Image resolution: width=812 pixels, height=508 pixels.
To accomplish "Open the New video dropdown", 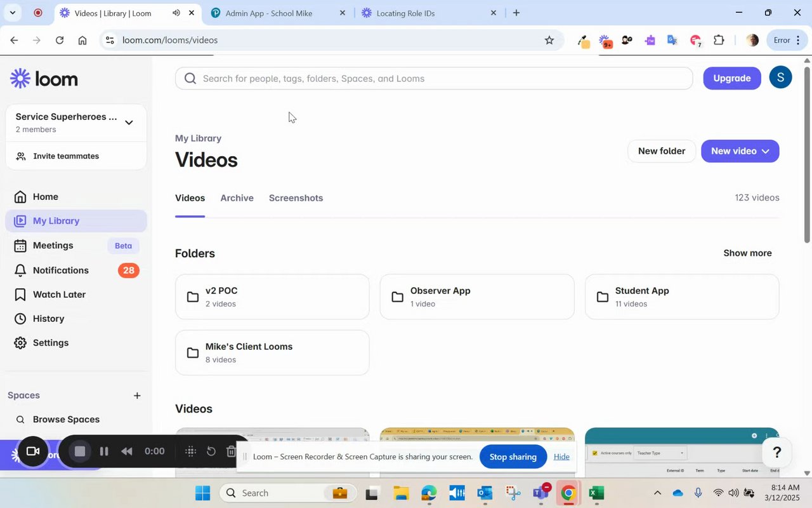I will 740,151.
